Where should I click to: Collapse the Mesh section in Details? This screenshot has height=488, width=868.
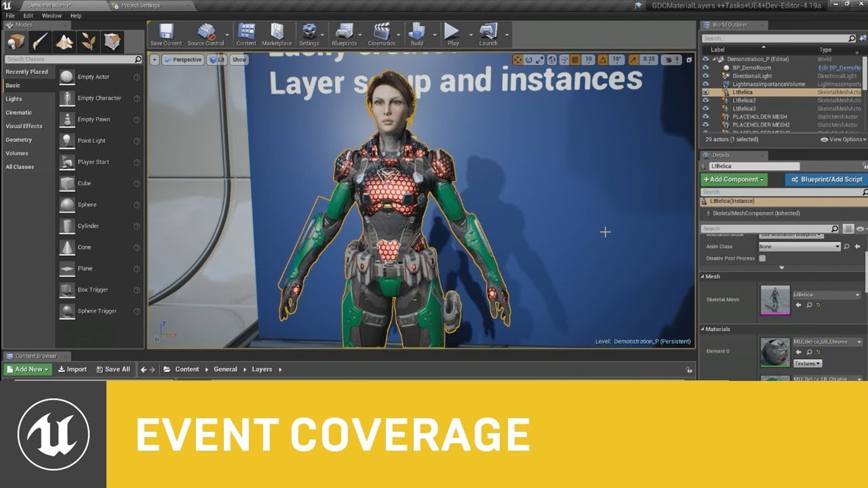click(x=703, y=277)
